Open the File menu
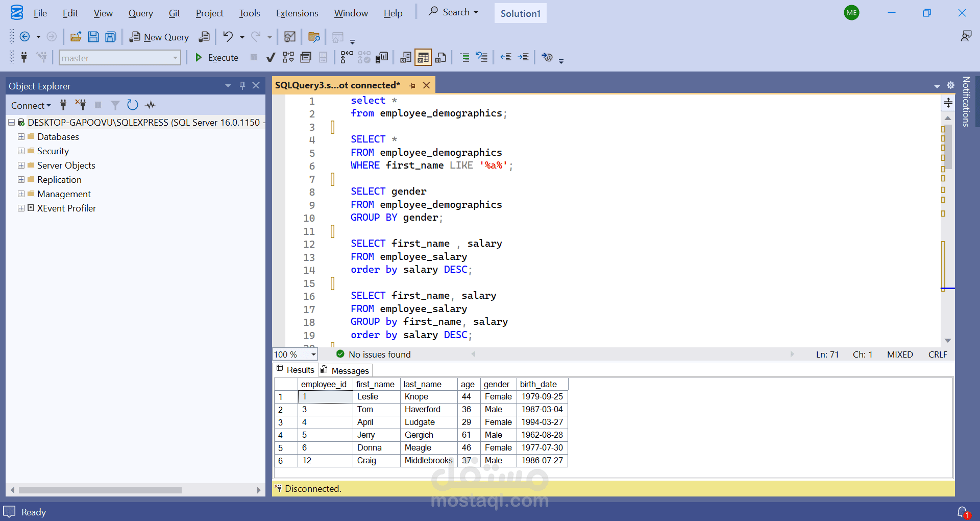The width and height of the screenshot is (980, 521). [40, 13]
